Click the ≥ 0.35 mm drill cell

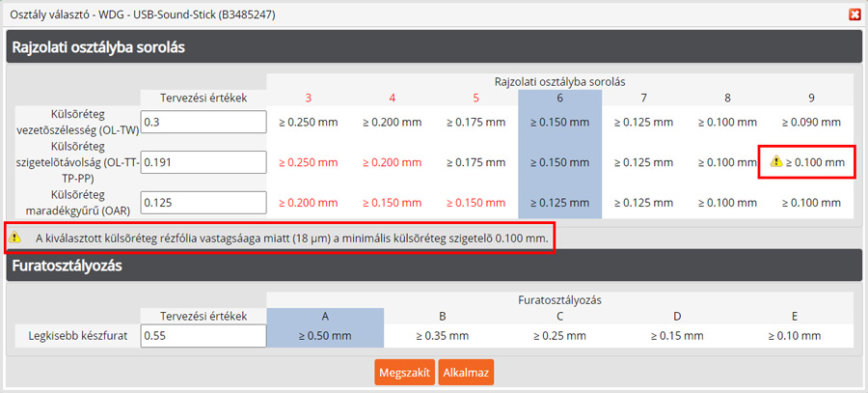[x=442, y=335]
